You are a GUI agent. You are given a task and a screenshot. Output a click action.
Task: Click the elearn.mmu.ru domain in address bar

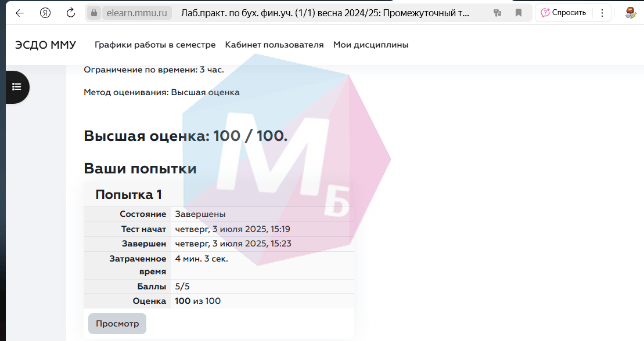(137, 13)
